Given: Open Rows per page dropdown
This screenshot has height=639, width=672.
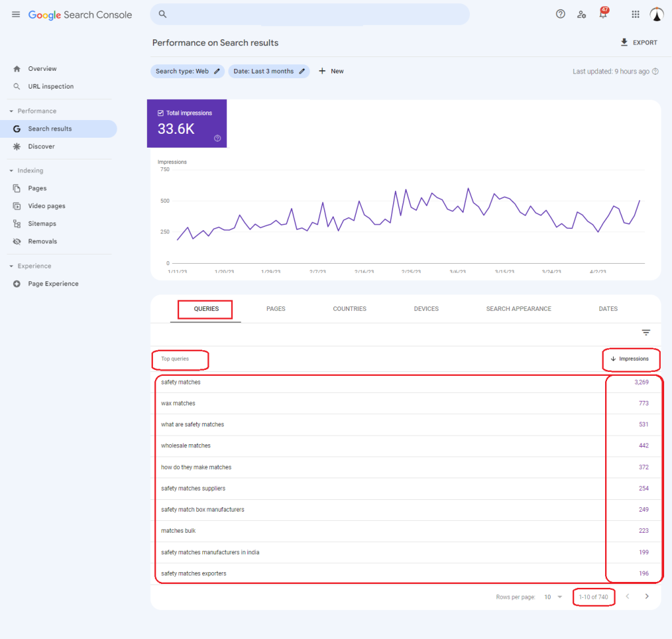Looking at the screenshot, I should (553, 597).
